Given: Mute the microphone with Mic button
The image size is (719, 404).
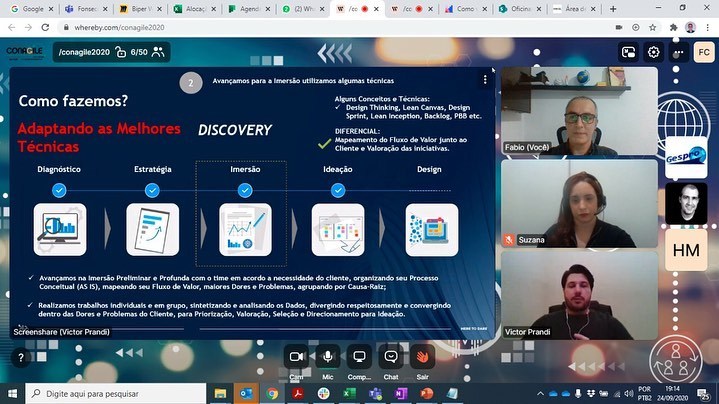Looking at the screenshot, I should click(327, 358).
